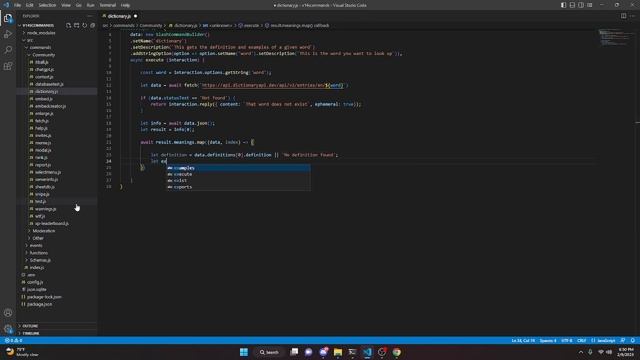Open the Edit menu
This screenshot has width=640, height=360.
point(29,5)
